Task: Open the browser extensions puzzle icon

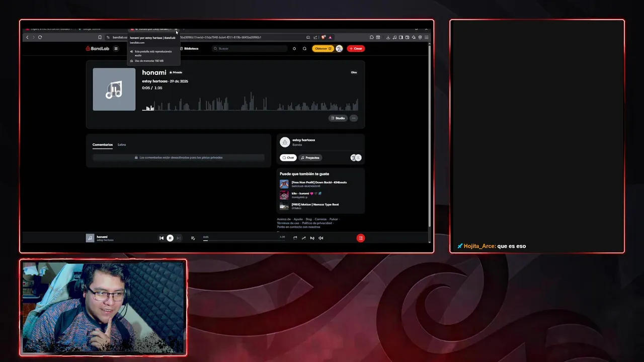Action: click(371, 37)
